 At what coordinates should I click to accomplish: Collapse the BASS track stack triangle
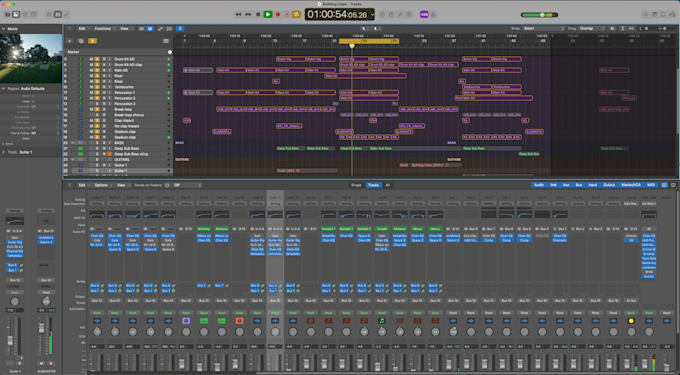(72, 143)
